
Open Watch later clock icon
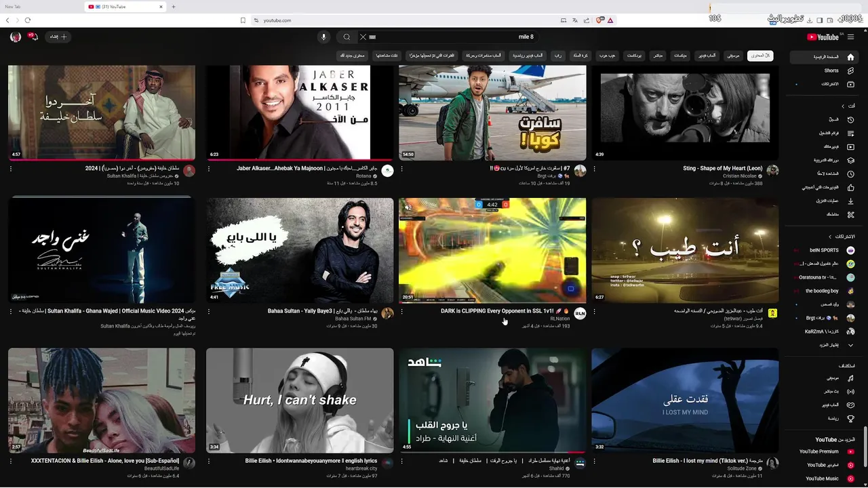pos(850,174)
